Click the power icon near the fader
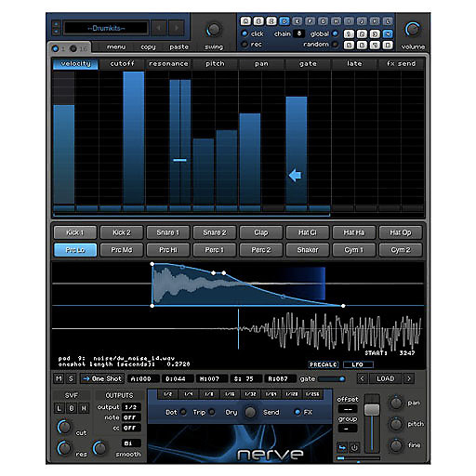 [x=354, y=447]
